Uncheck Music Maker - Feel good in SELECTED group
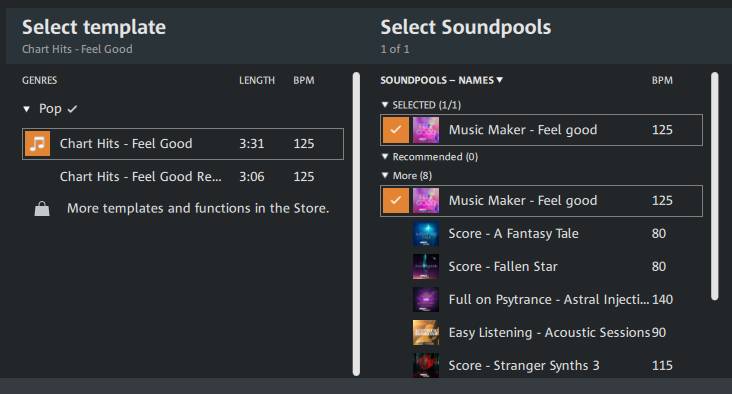 pos(395,130)
